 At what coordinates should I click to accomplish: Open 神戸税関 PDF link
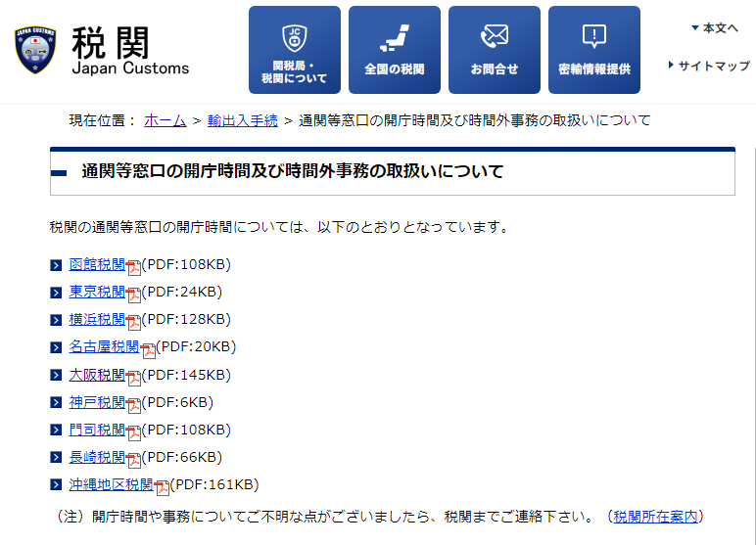click(x=97, y=402)
